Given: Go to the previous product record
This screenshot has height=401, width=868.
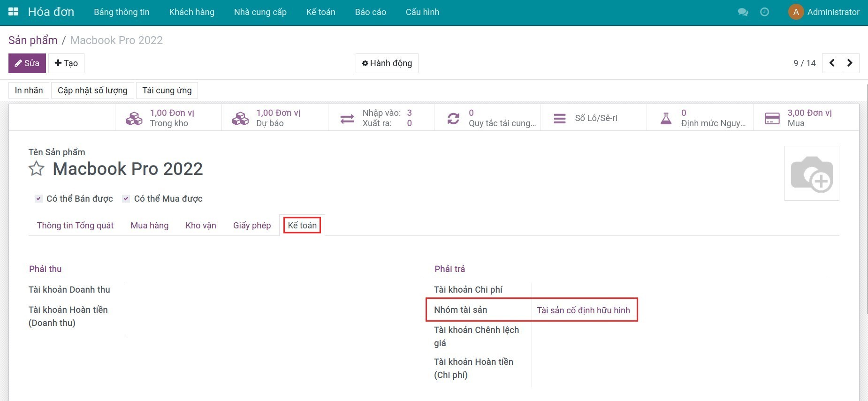Looking at the screenshot, I should pos(832,63).
